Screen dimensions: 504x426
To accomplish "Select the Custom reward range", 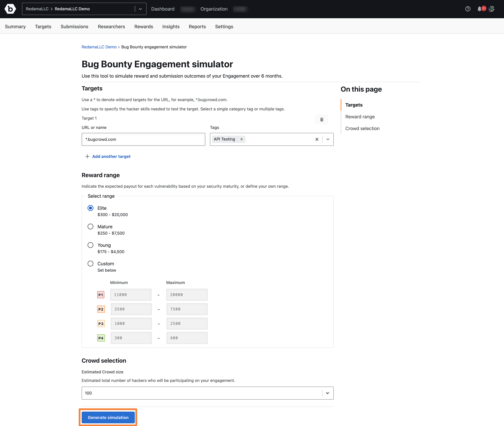I will click(90, 263).
